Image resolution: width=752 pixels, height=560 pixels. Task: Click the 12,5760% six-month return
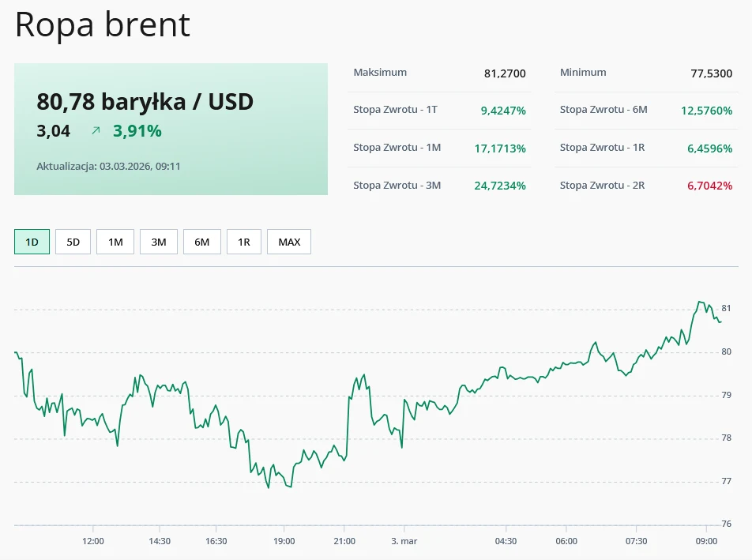(x=705, y=111)
